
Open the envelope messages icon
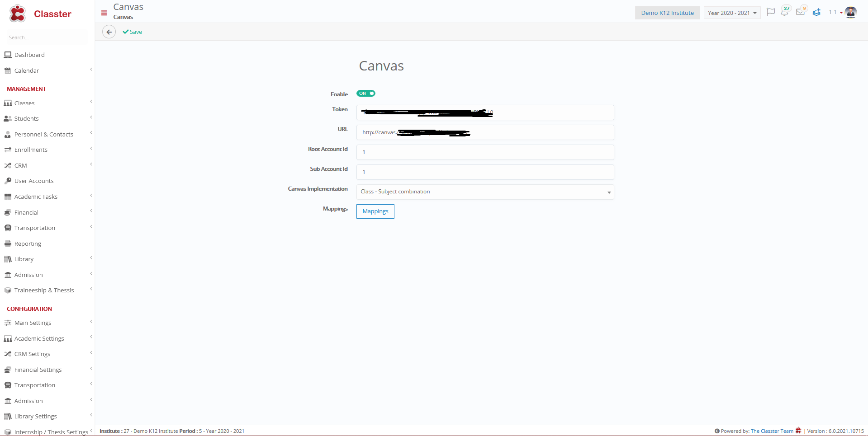pyautogui.click(x=801, y=12)
